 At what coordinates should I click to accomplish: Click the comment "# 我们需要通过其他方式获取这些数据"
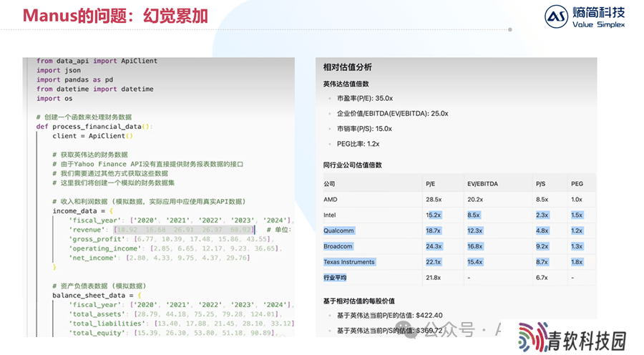[x=110, y=173]
